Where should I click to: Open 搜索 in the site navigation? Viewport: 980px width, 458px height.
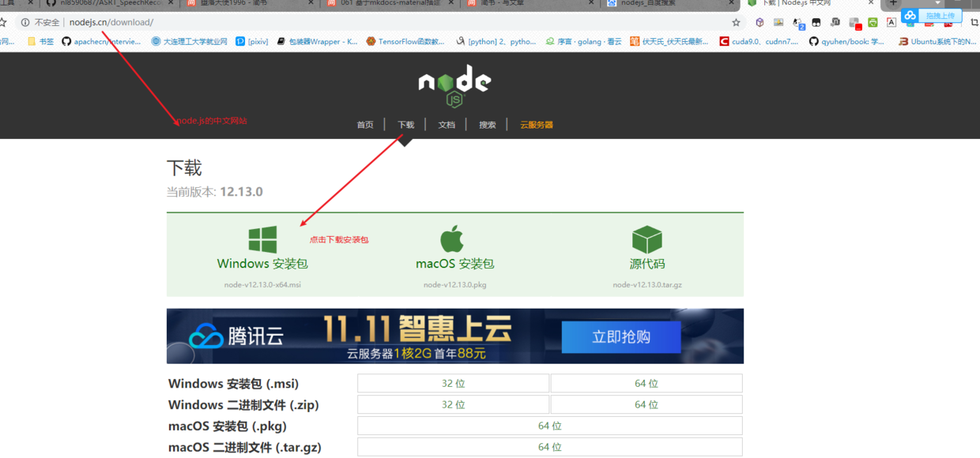point(488,125)
